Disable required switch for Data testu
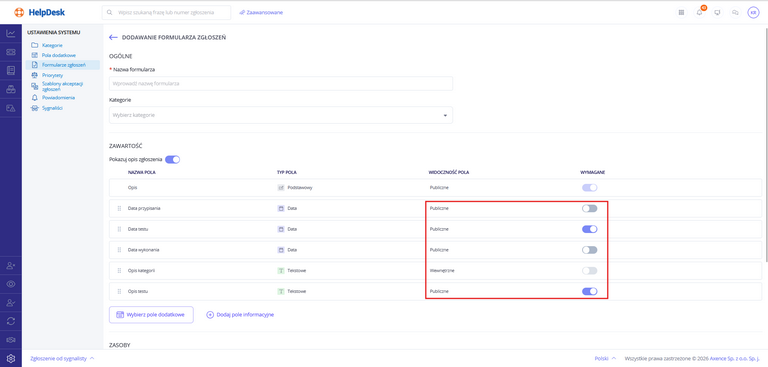 [590, 229]
